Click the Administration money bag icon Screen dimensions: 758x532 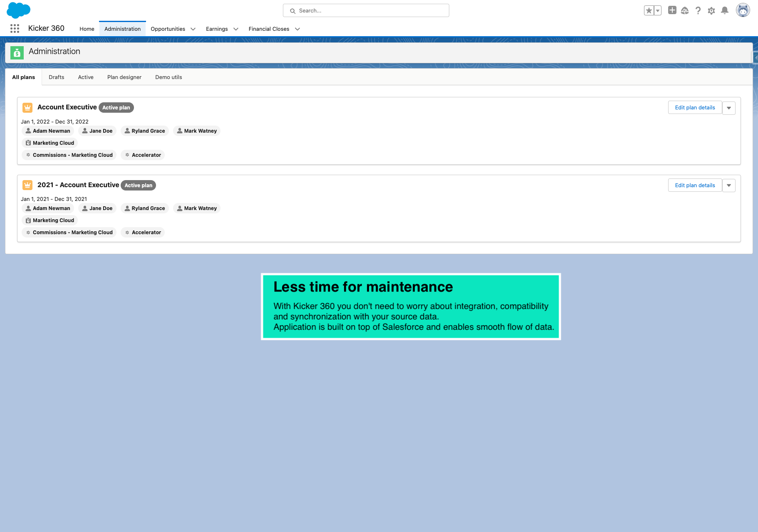pyautogui.click(x=17, y=53)
